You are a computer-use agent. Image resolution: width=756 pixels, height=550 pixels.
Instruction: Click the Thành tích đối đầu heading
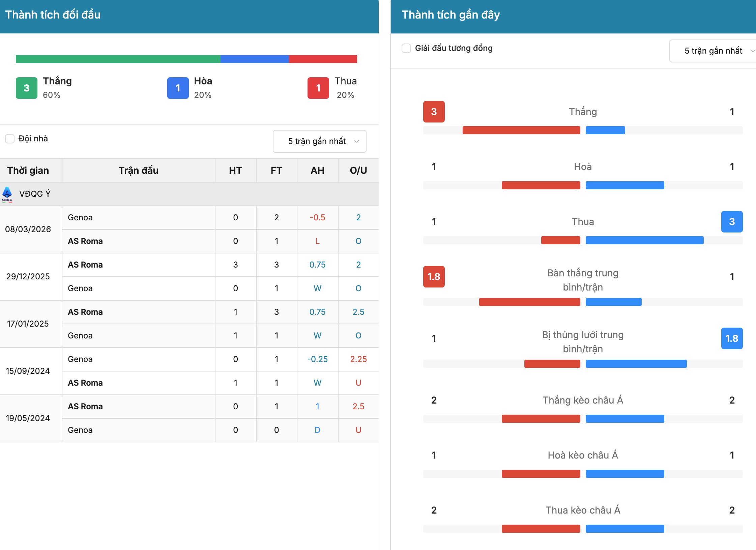click(53, 15)
